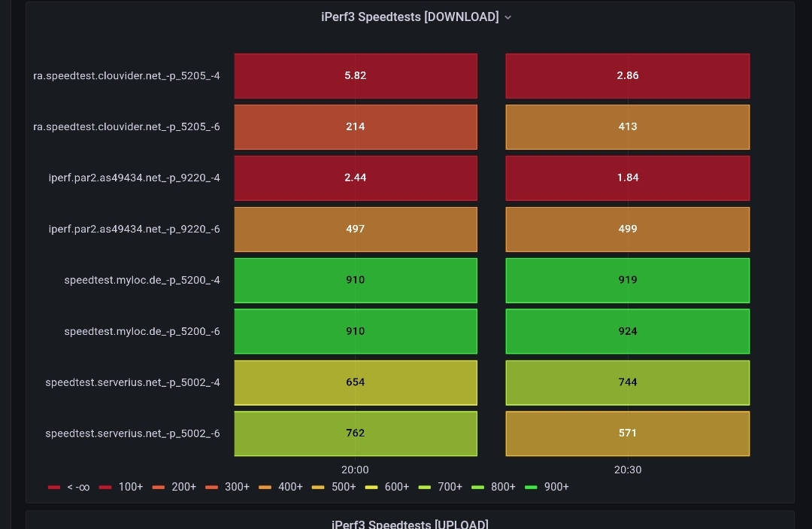Click the speedtest.serverius.net_-p_5002_-6 row label
Viewport: 812px width, 529px height.
pyautogui.click(x=132, y=433)
